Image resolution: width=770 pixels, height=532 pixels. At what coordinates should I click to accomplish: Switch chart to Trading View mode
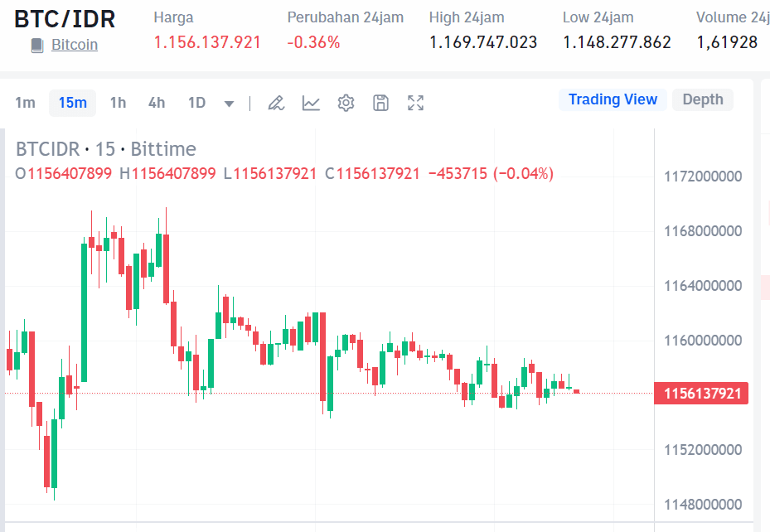point(613,99)
